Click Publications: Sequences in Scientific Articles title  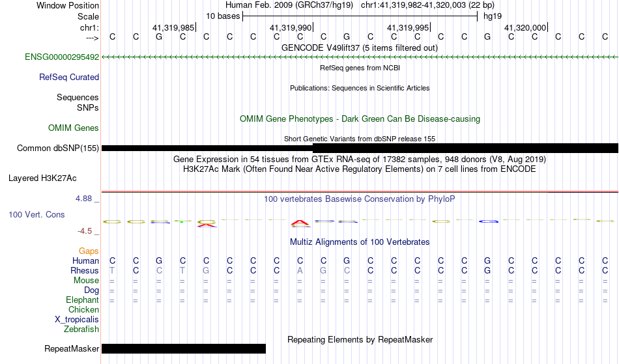pos(360,88)
